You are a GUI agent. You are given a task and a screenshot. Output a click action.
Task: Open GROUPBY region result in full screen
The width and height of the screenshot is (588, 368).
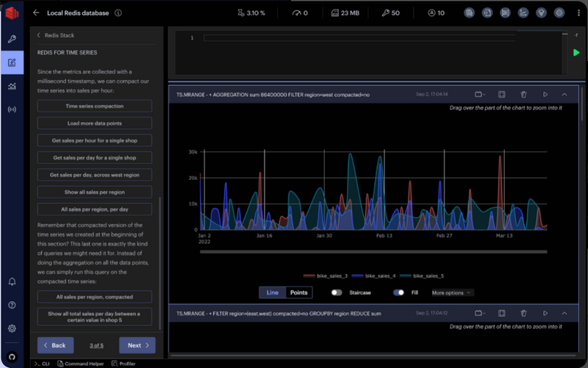502,313
